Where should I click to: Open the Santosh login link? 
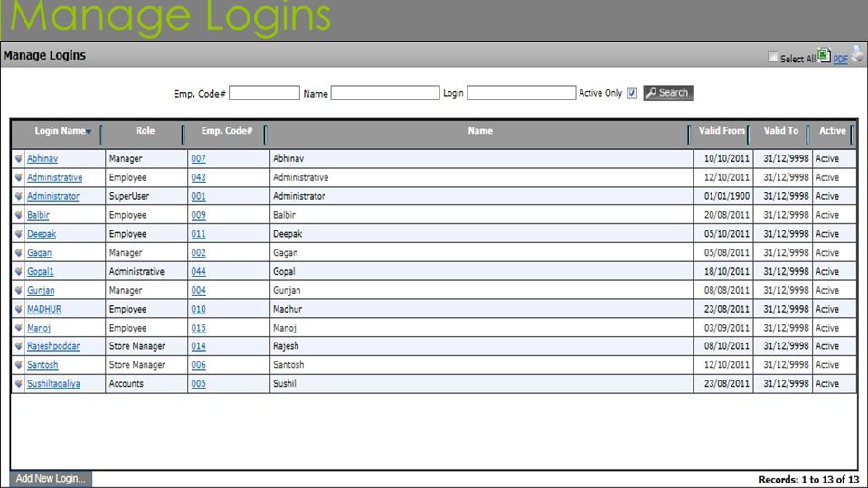[x=42, y=365]
